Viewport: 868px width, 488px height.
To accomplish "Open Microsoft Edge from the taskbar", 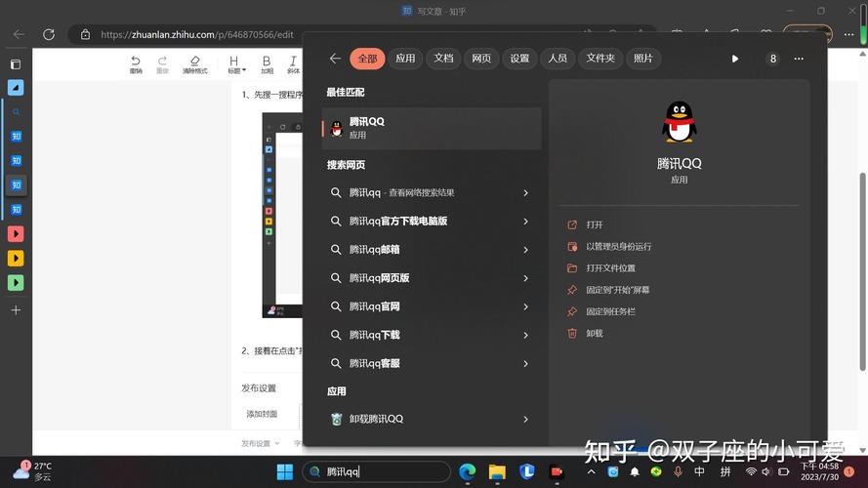I will (x=468, y=472).
